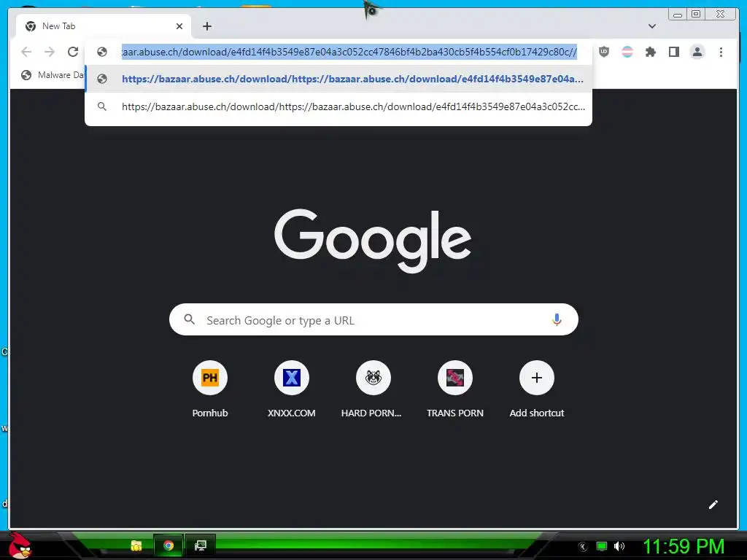
Task: Click globe icon in the address bar
Action: [x=102, y=52]
